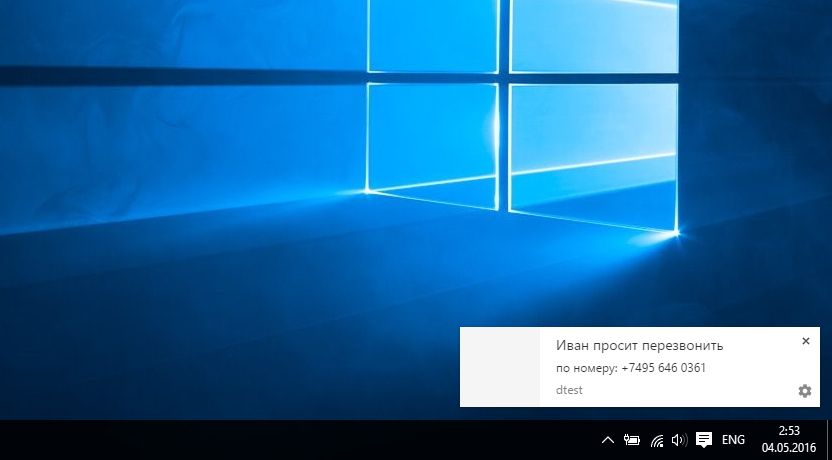Open Wi-Fi network icon in tray
The height and width of the screenshot is (460, 832).
(x=656, y=440)
